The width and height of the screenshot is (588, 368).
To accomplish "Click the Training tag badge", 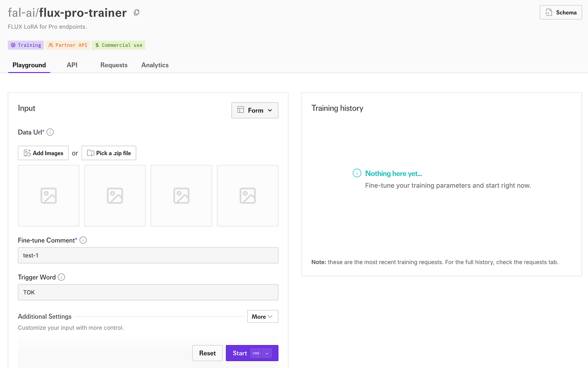I will 26,45.
